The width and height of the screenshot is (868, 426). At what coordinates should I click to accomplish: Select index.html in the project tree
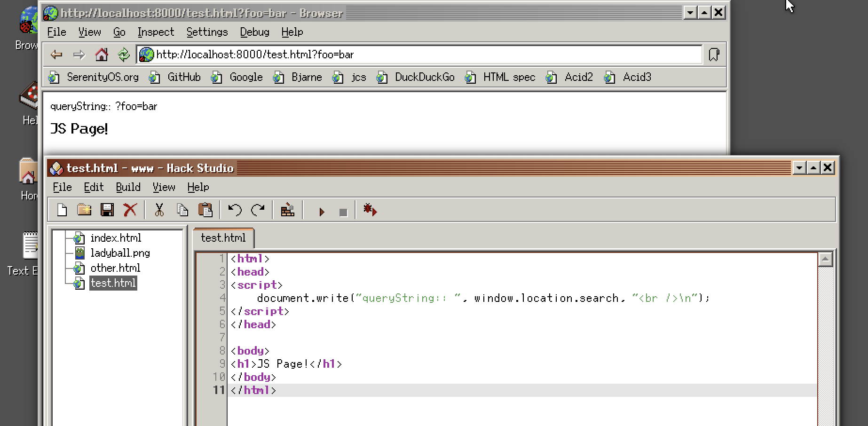pos(116,238)
